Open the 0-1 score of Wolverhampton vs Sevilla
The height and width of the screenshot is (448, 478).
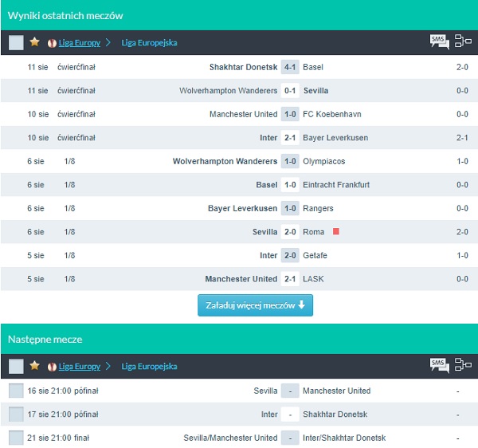[290, 91]
